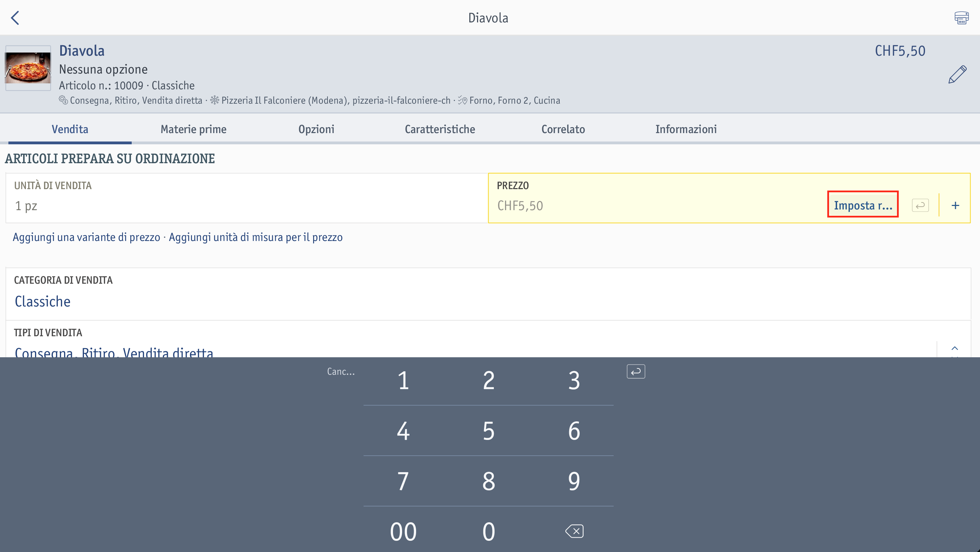Screen dimensions: 980x552
Task: Click the return icon in the Prezzo field
Action: click(x=920, y=206)
